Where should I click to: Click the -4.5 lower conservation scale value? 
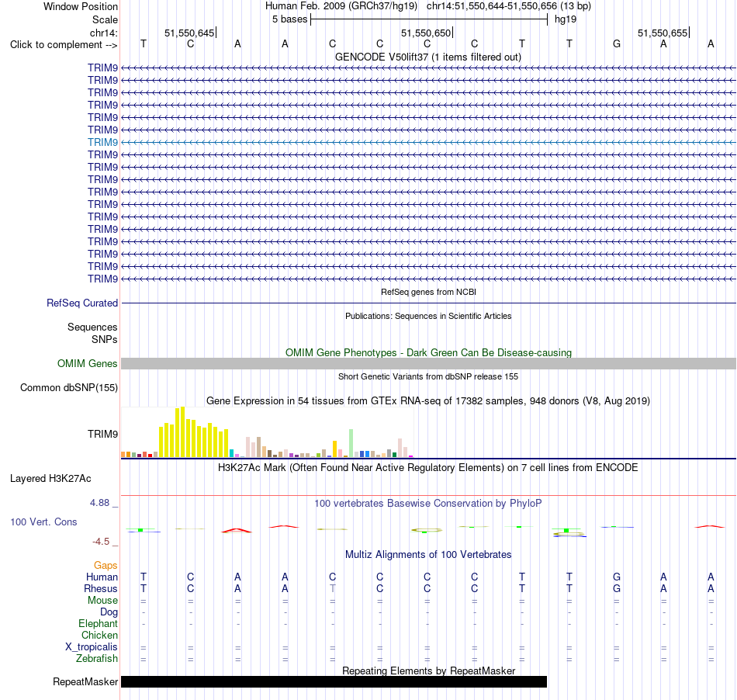[x=101, y=542]
